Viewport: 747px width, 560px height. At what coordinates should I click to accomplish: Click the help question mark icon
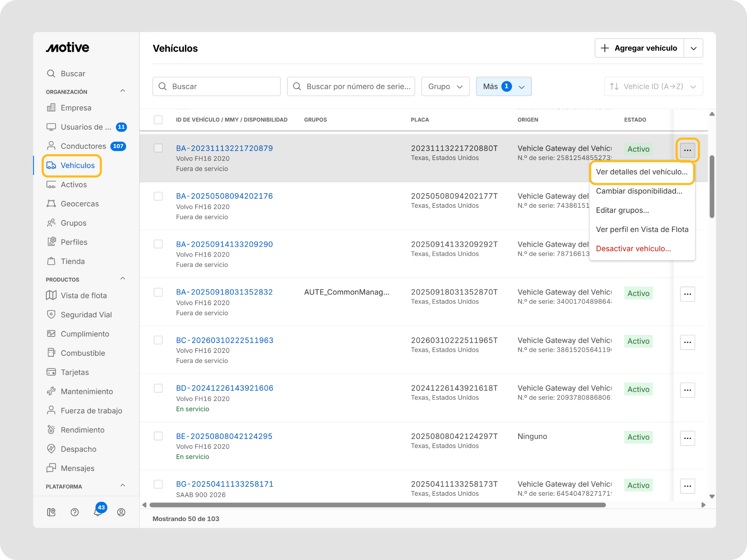point(75,512)
